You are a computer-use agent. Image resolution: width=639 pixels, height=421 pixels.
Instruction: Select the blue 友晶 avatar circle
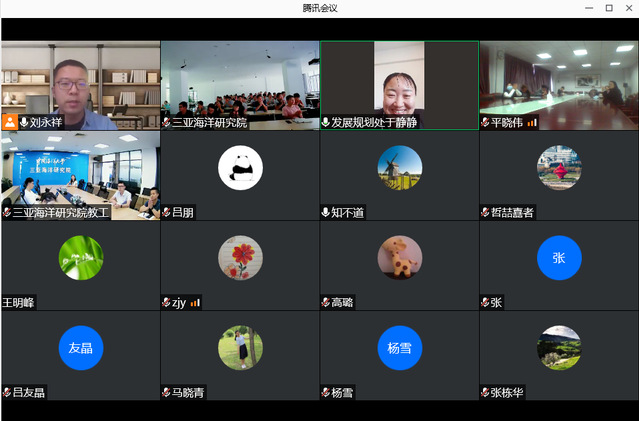click(x=80, y=347)
